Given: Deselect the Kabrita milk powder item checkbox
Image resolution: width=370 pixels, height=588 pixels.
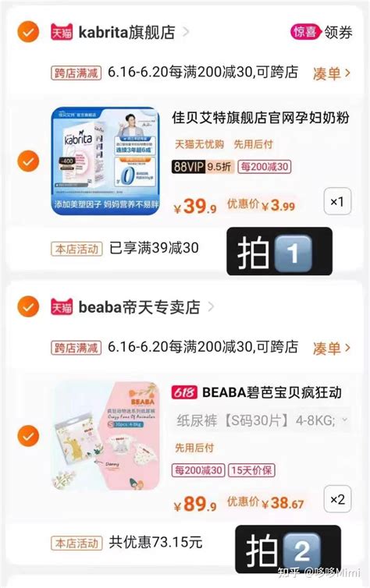Looking at the screenshot, I should (28, 161).
